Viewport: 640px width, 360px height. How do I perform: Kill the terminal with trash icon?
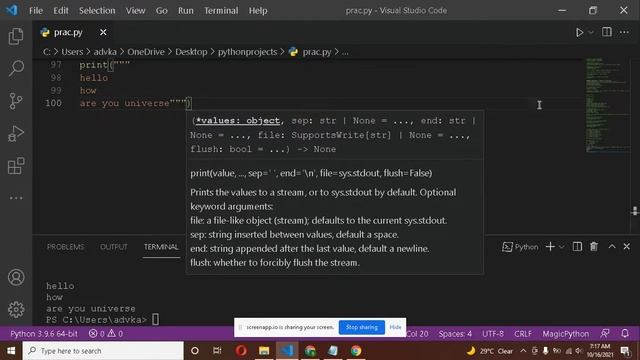[x=594, y=247]
